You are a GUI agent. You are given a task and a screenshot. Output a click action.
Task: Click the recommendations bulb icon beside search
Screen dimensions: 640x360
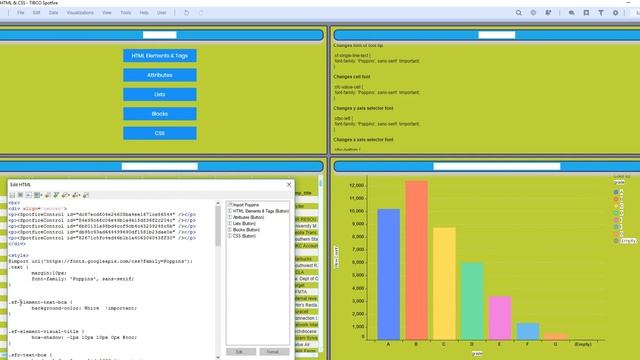pos(533,13)
